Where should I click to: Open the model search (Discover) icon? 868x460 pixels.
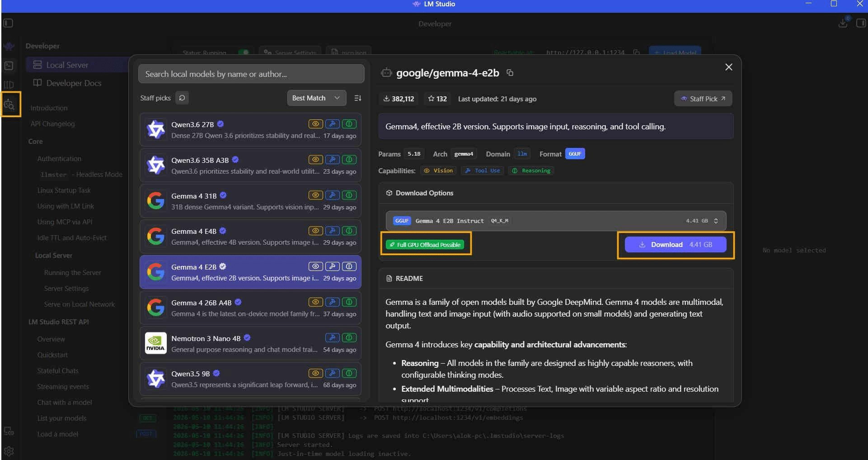point(10,105)
